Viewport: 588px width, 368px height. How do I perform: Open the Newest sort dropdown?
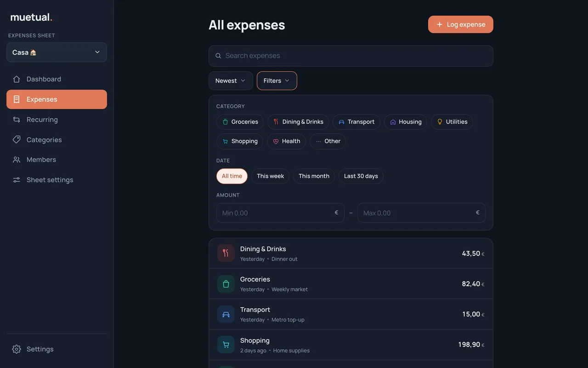tap(231, 81)
